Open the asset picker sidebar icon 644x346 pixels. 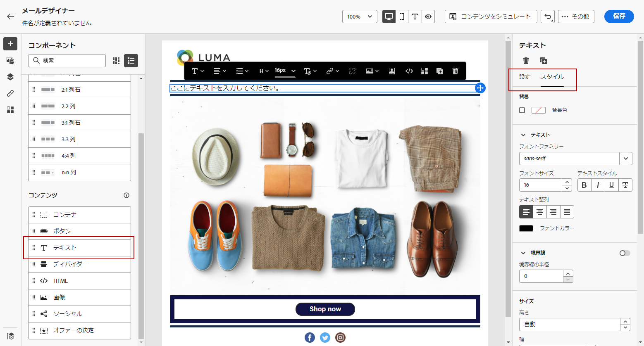pyautogui.click(x=10, y=60)
